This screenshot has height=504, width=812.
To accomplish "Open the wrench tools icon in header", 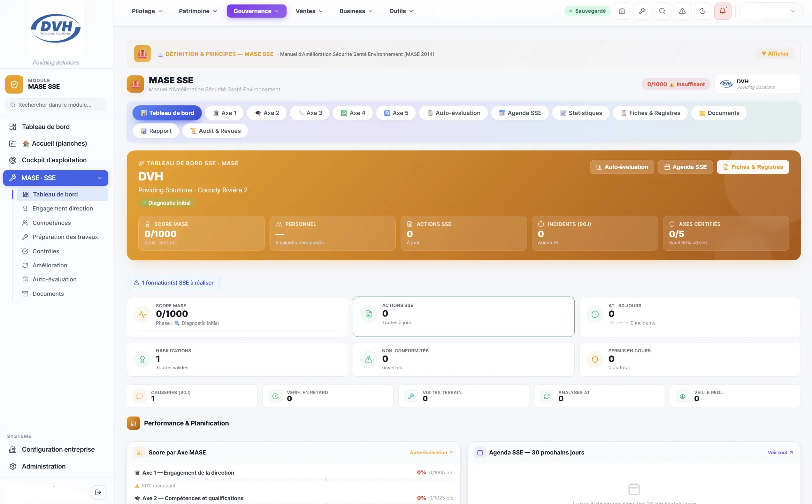I will (x=642, y=11).
